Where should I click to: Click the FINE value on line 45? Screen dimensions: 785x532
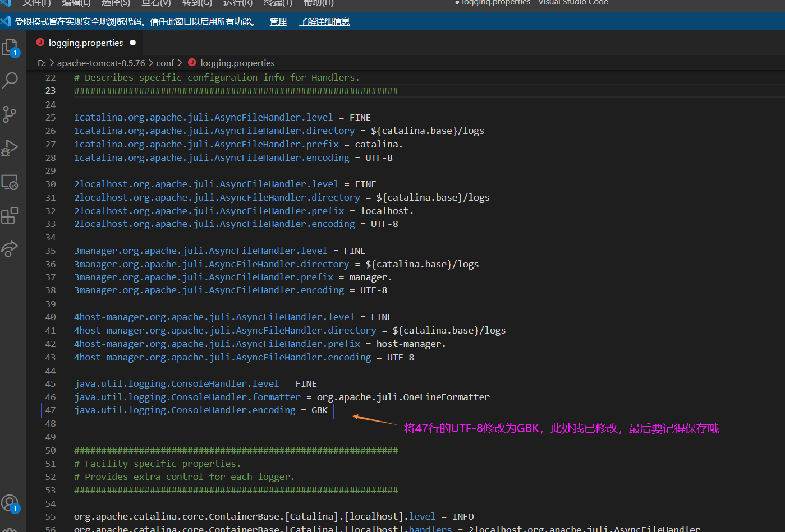(x=306, y=384)
